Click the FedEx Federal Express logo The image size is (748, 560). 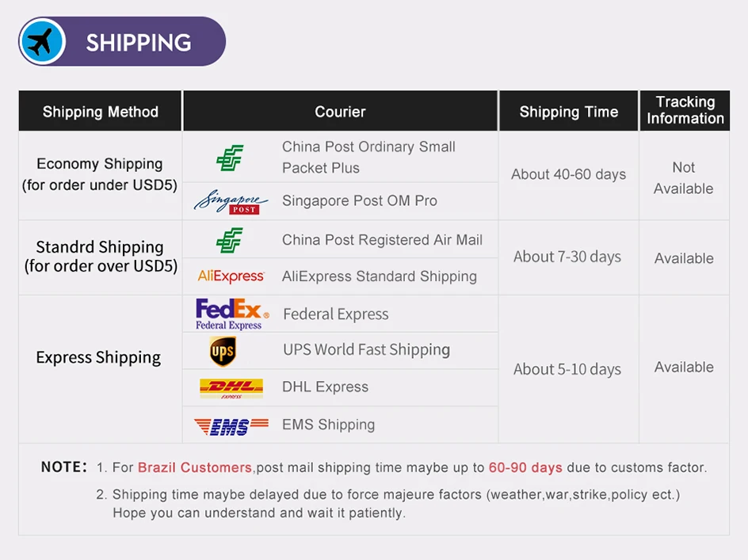(232, 314)
